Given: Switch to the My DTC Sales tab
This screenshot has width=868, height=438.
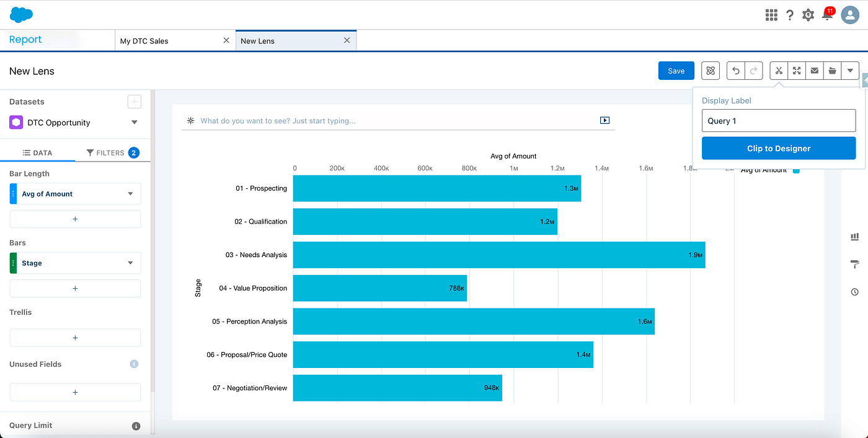Looking at the screenshot, I should (x=144, y=41).
